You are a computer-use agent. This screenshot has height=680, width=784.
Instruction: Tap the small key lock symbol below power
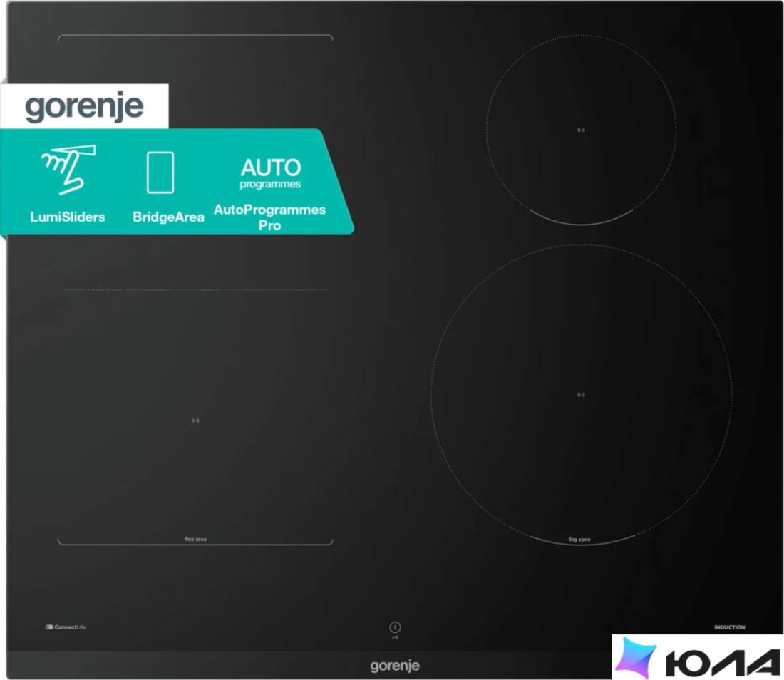click(x=395, y=637)
